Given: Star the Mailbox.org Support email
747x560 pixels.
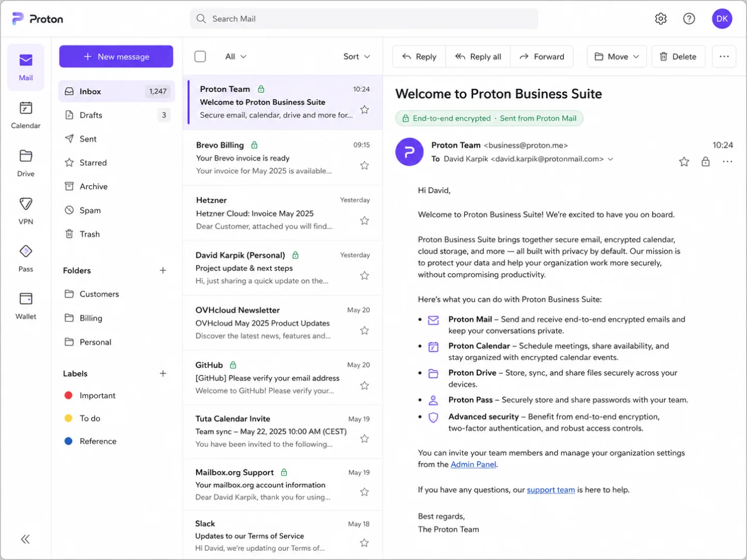Looking at the screenshot, I should pos(365,492).
